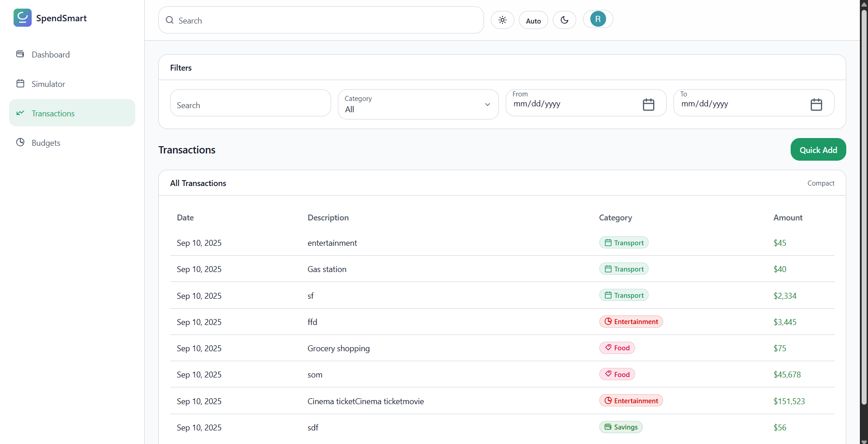Click the Transactions chart icon in sidebar
The width and height of the screenshot is (868, 444).
(20, 113)
